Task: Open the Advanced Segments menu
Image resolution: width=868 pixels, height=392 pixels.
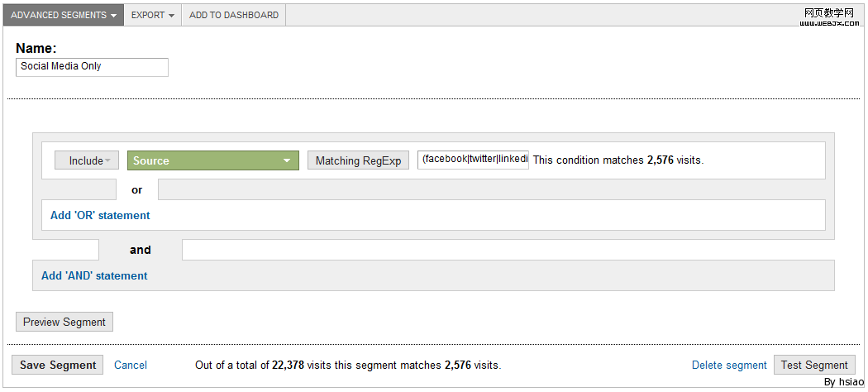Action: click(x=58, y=15)
